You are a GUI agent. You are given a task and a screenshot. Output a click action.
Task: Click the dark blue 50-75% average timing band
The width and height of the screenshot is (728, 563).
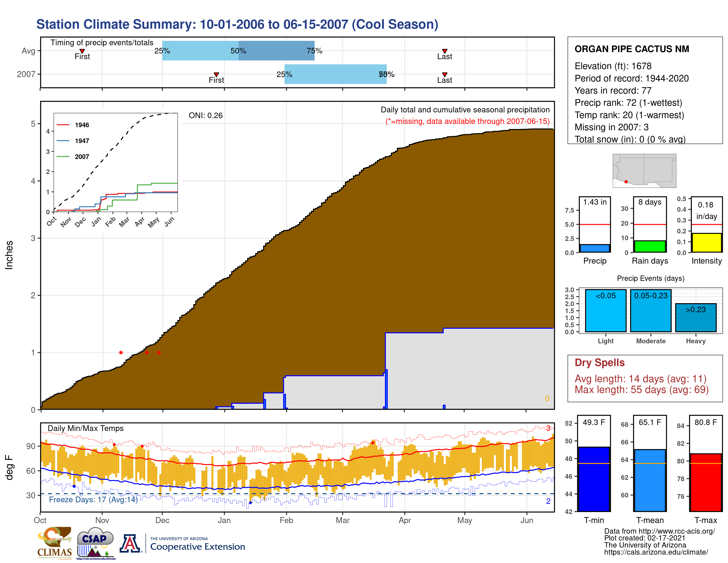click(276, 51)
